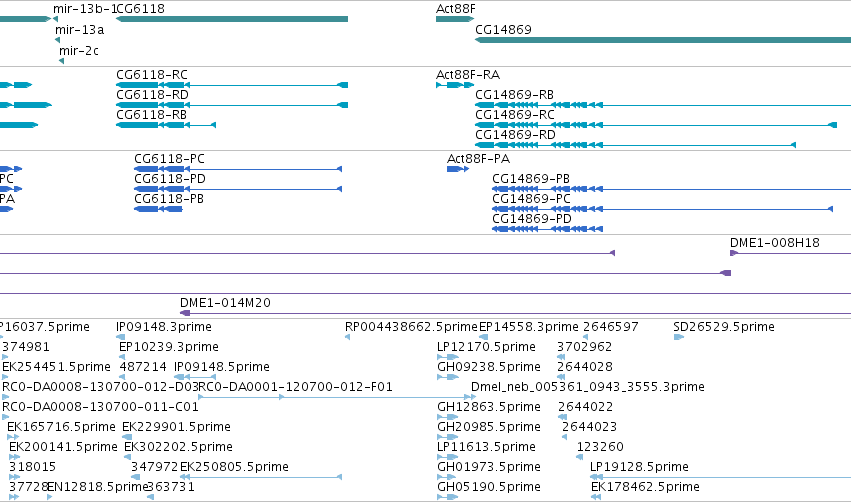Image resolution: width=851 pixels, height=502 pixels.
Task: Select EST IP09148.3prime
Action: click(120, 337)
